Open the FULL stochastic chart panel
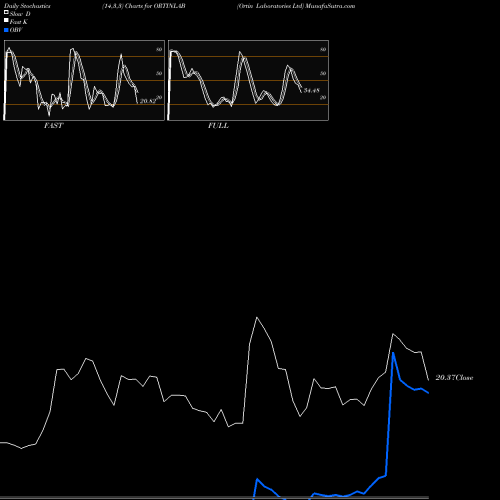 tap(248, 80)
